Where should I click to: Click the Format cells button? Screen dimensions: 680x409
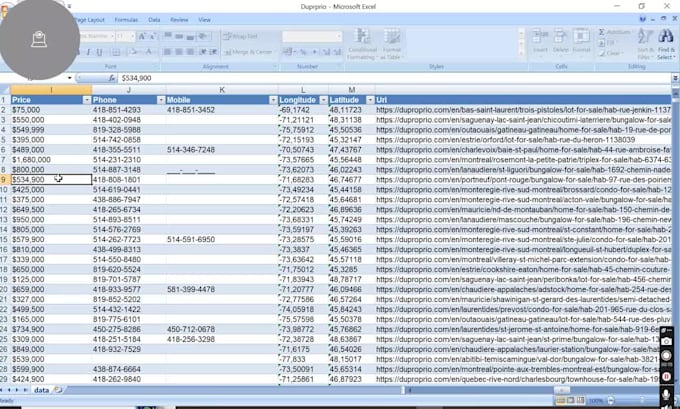click(581, 41)
